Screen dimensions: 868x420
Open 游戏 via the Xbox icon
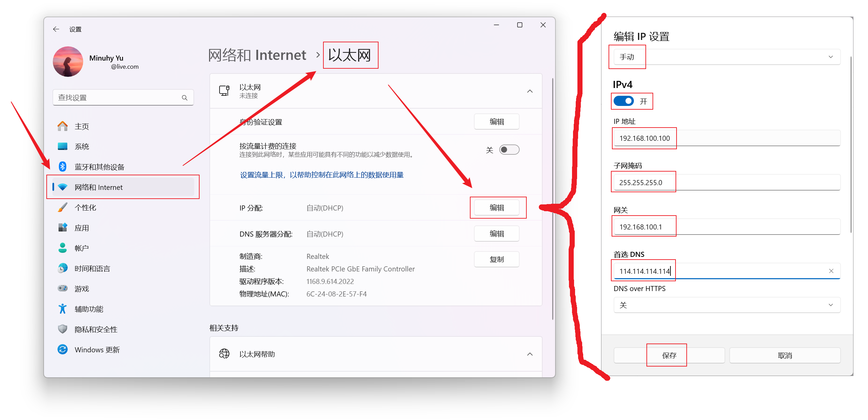pyautogui.click(x=63, y=288)
